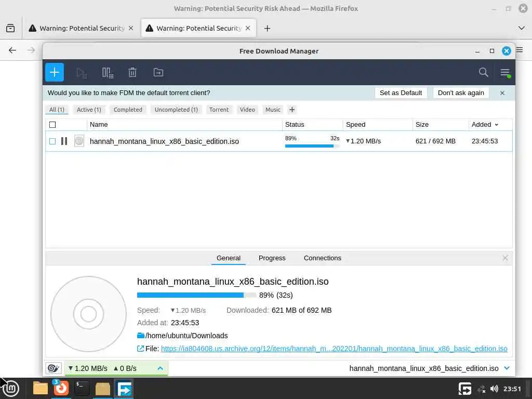Open a new Firefox tab
Image resolution: width=532 pixels, height=399 pixels.
coord(268,28)
